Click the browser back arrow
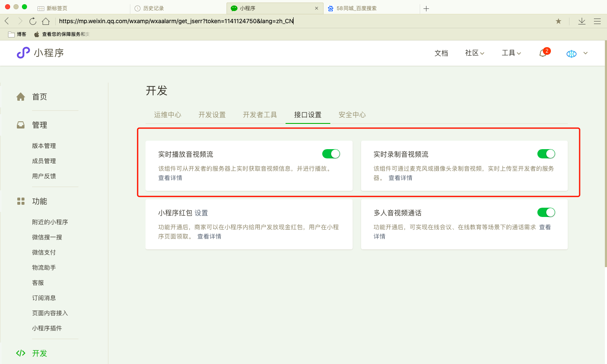Viewport: 607px width, 364px height. 7,21
